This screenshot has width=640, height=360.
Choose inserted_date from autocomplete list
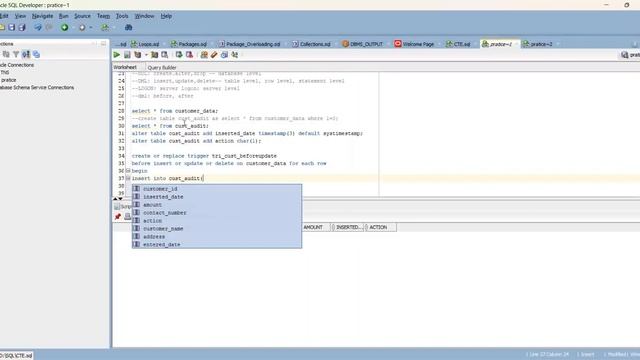217,197
